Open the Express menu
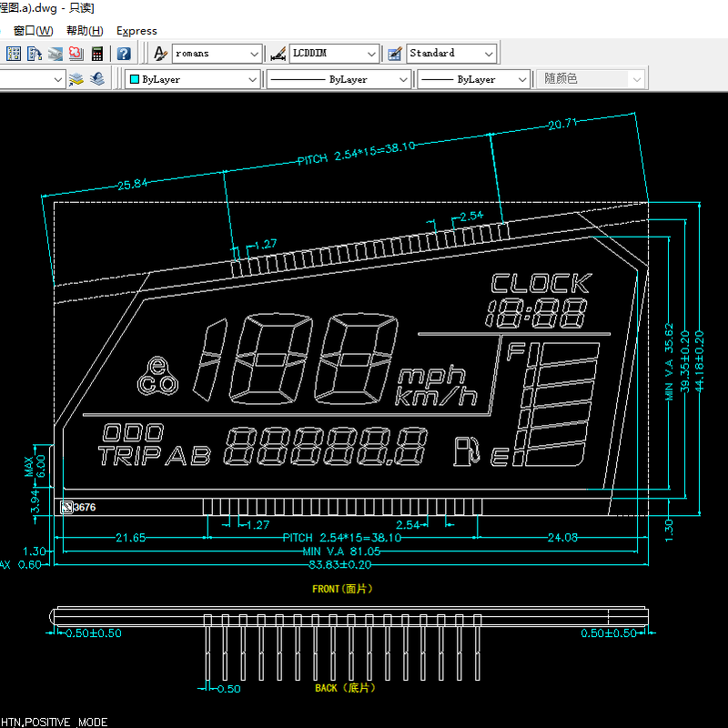The image size is (728, 728). click(x=136, y=31)
